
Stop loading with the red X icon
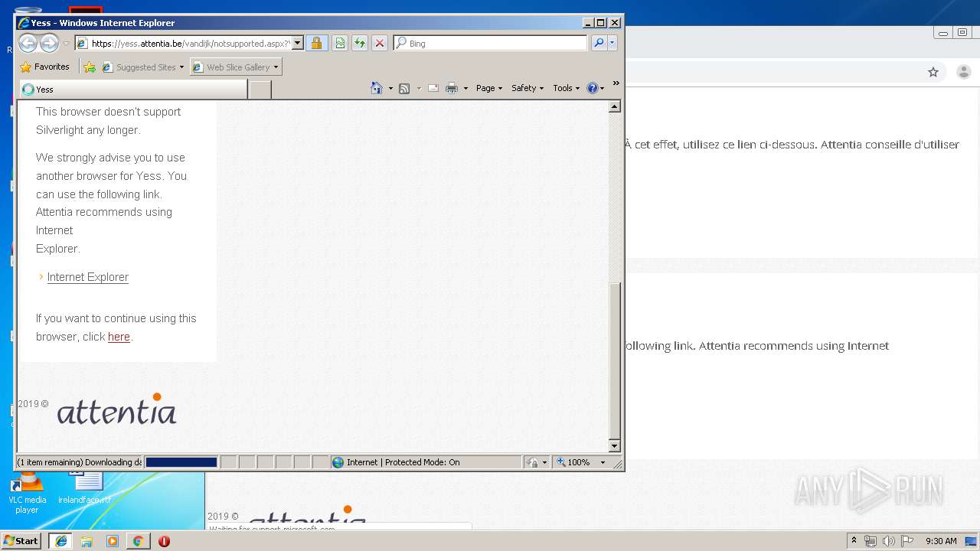pos(379,43)
